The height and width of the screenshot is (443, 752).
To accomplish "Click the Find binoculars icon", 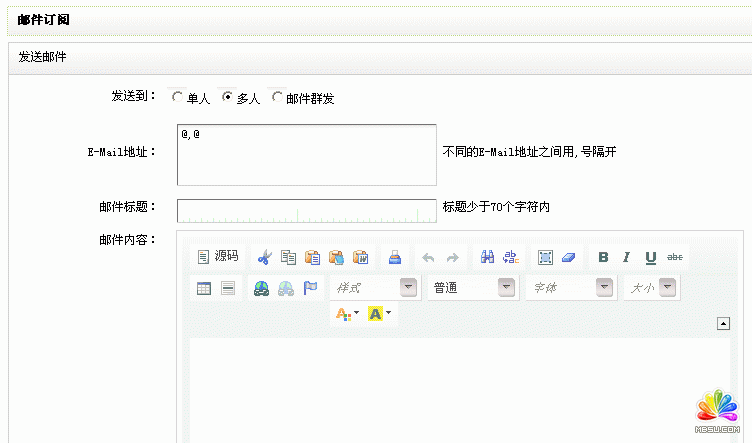I will tap(487, 257).
